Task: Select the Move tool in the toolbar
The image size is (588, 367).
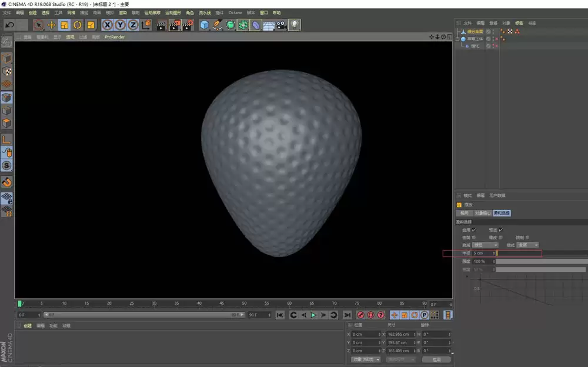Action: 52,25
